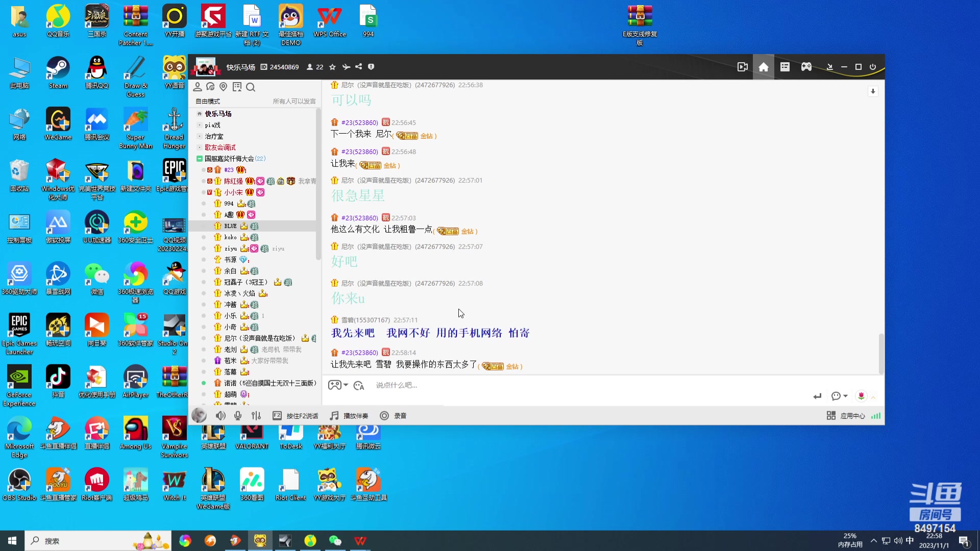Click the share channel icon
The image size is (980, 551).
359,67
